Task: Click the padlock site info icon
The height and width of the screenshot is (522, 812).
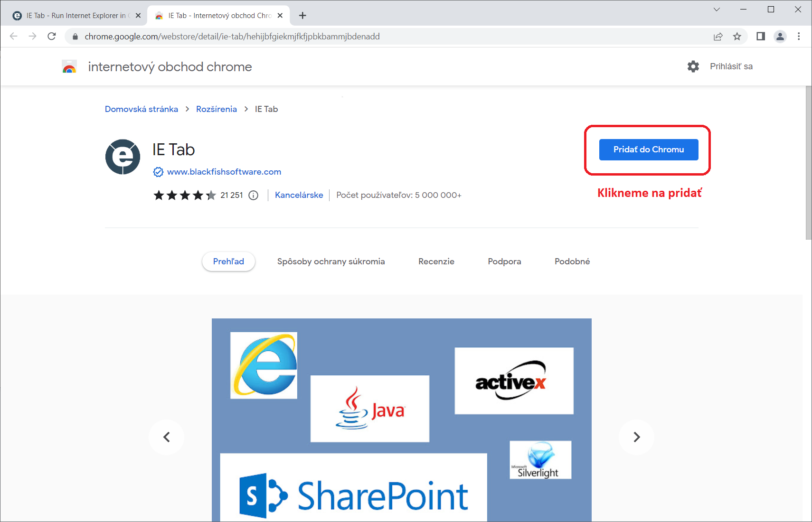Action: coord(75,37)
